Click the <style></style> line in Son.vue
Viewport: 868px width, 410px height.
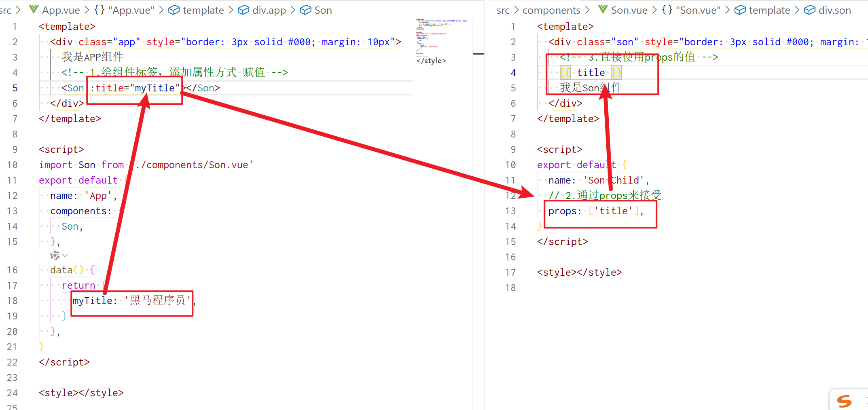coord(580,273)
